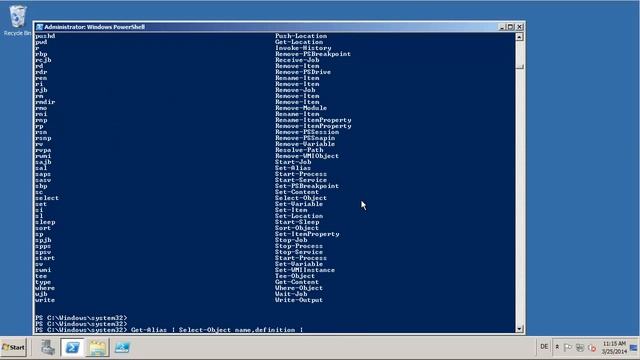Click the 'Set-Alias' entry
This screenshot has width=640, height=360.
pos(293,168)
